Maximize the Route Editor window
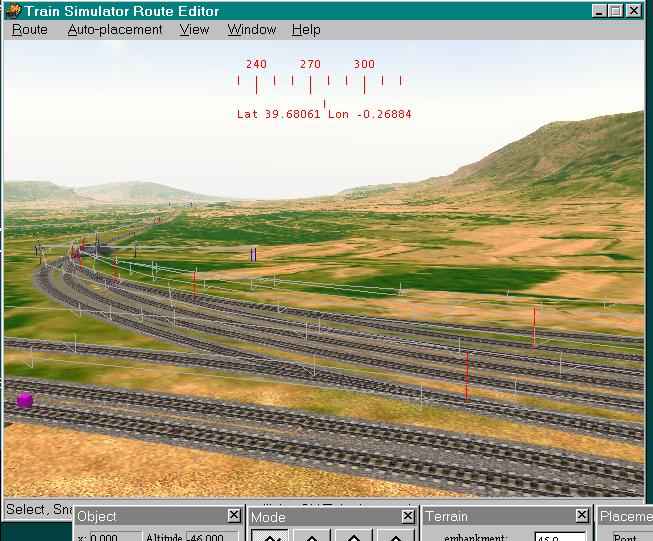The image size is (653, 541). (616, 10)
